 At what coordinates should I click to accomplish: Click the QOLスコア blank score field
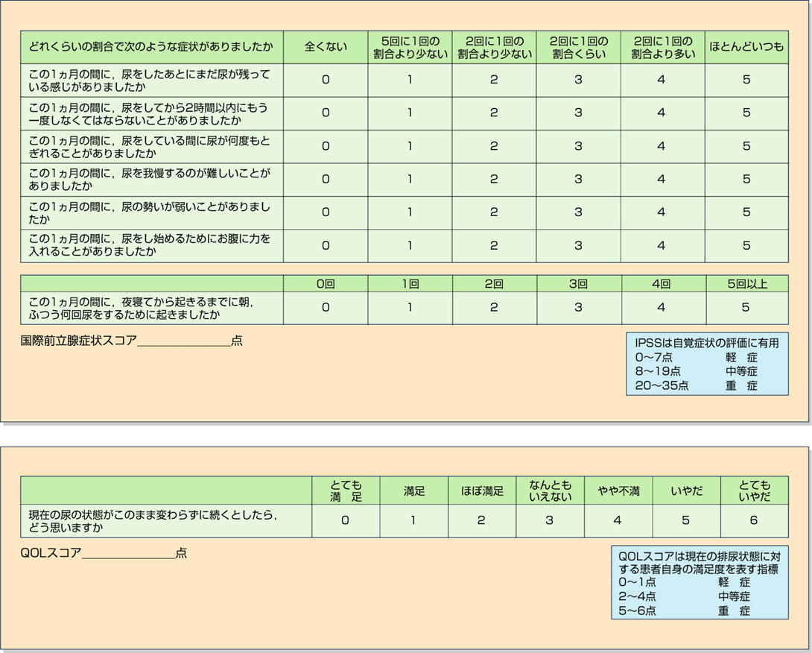click(128, 553)
